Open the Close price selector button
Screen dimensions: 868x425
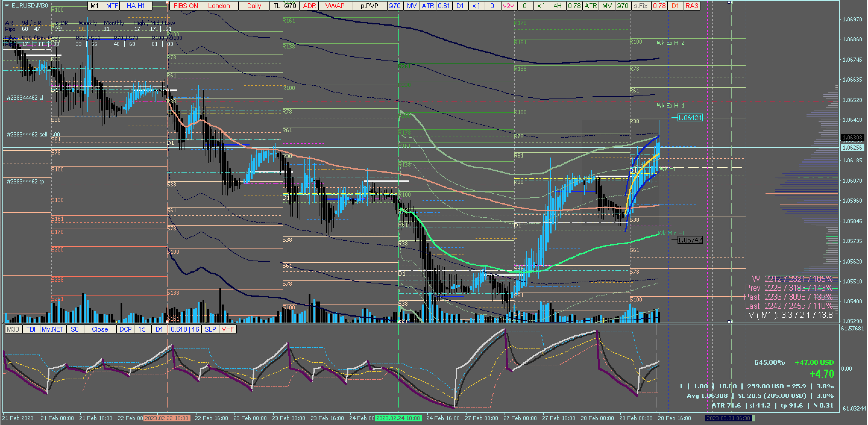(x=100, y=329)
